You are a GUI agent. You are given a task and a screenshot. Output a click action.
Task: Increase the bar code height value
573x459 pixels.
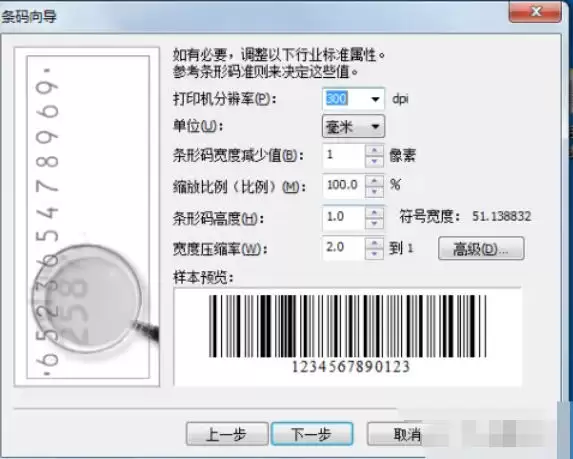[x=374, y=213]
